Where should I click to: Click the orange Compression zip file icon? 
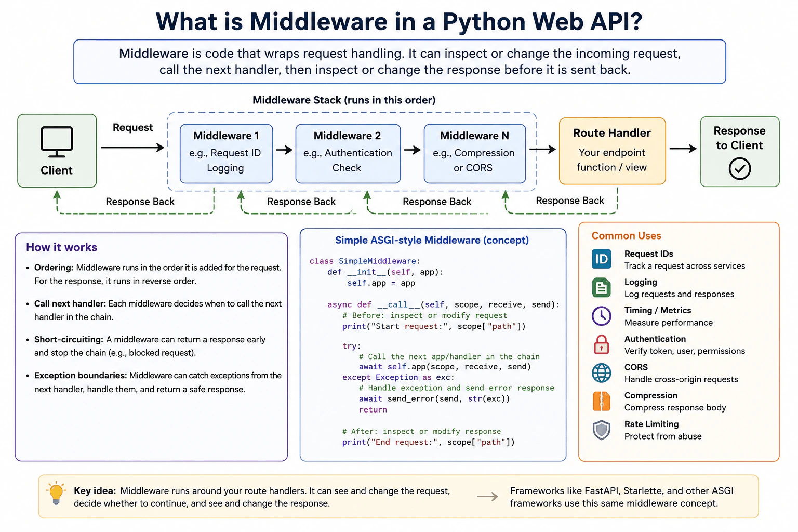602,401
